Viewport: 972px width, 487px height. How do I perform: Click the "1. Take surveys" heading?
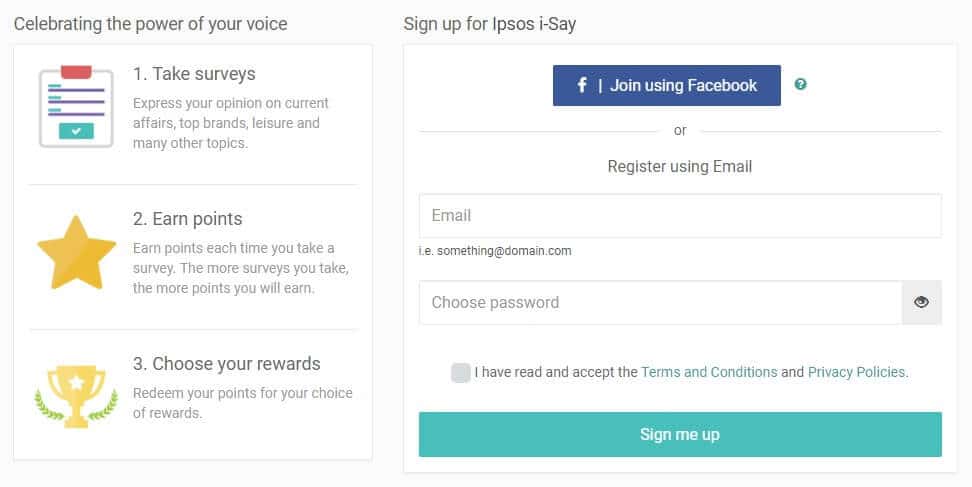[194, 74]
